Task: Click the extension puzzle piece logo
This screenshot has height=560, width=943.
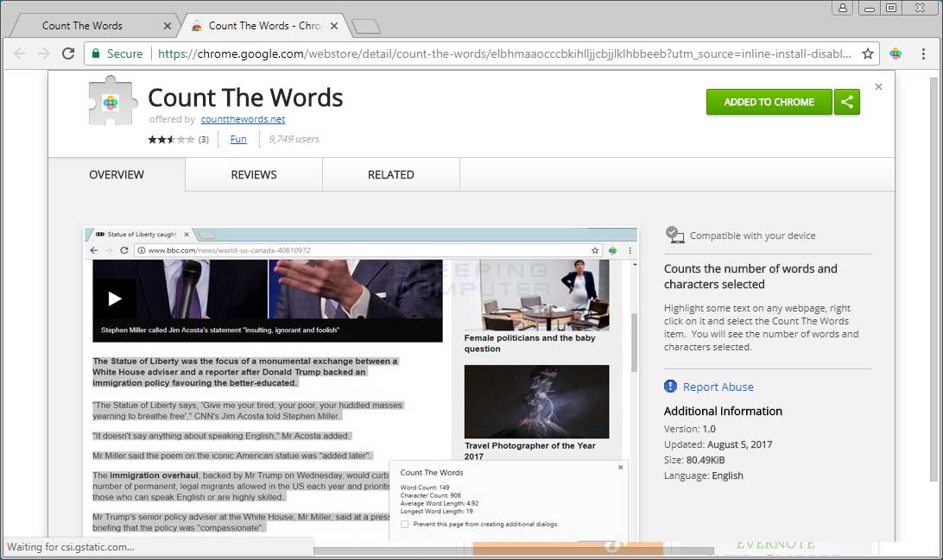Action: 112,101
